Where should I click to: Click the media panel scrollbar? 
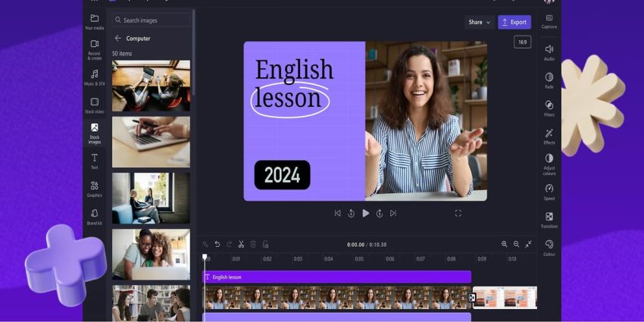(193, 53)
